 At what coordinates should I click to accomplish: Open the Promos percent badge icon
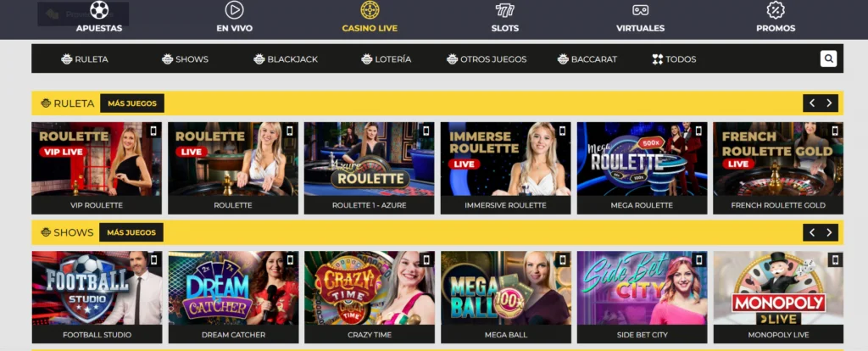tap(776, 10)
